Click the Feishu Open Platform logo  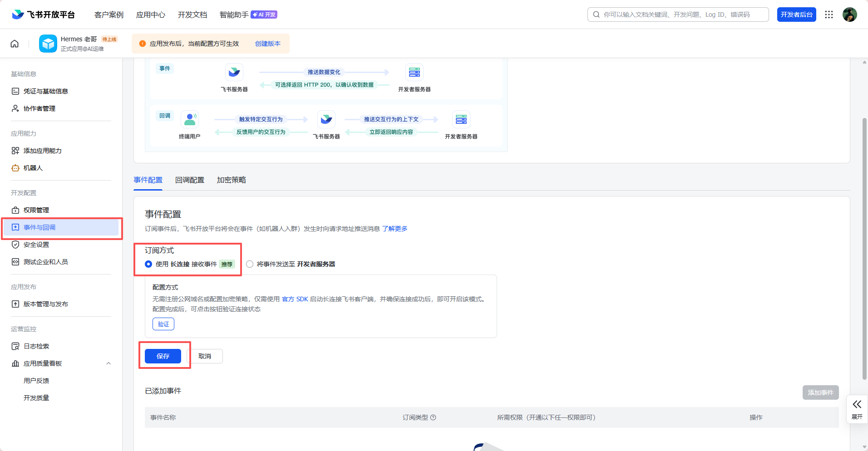coord(43,15)
